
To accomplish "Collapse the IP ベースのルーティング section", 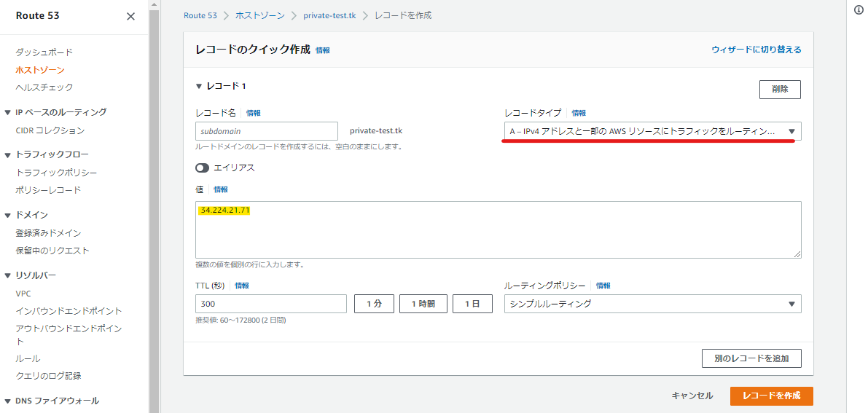I will pos(8,112).
